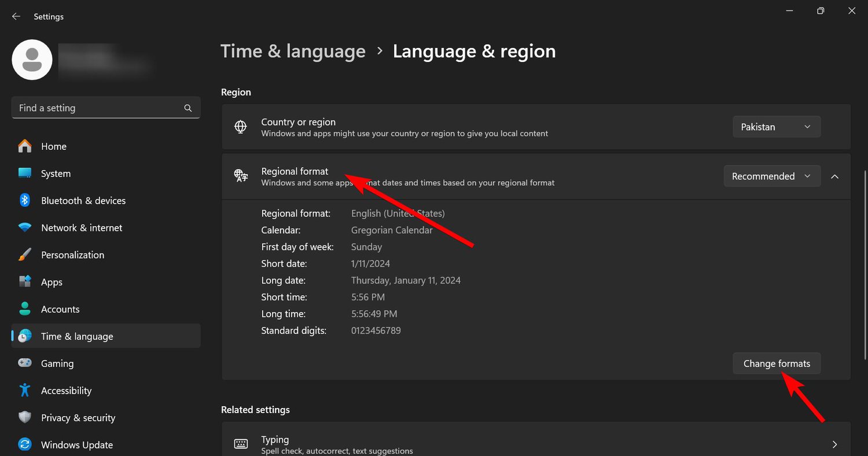This screenshot has height=456, width=868.
Task: Open Windows Update from the sidebar
Action: coord(76,444)
